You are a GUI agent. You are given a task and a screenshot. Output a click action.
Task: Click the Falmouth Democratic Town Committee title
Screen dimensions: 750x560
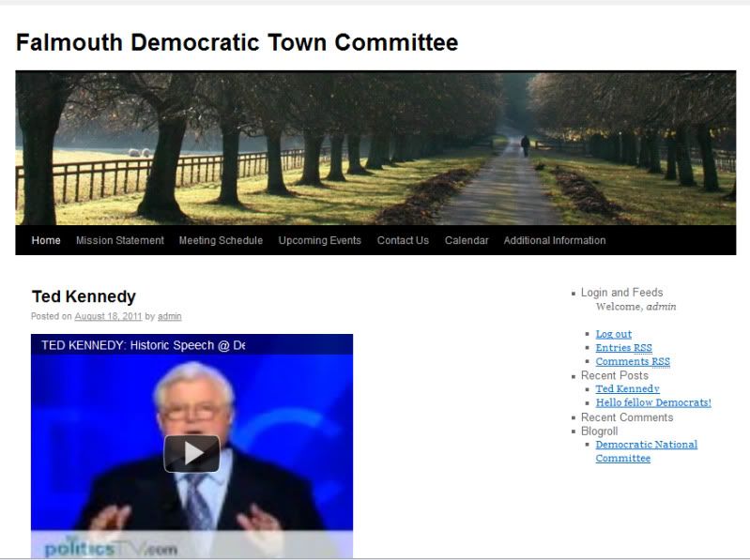237,42
